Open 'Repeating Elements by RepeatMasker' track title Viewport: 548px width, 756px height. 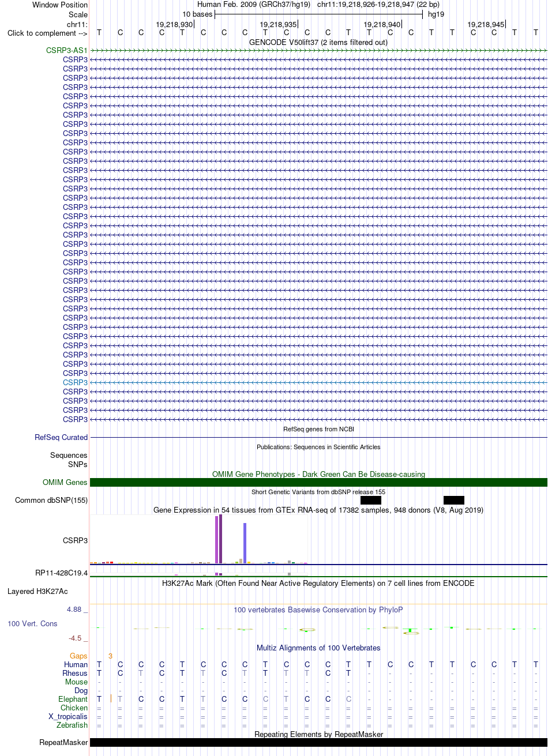pos(318,734)
